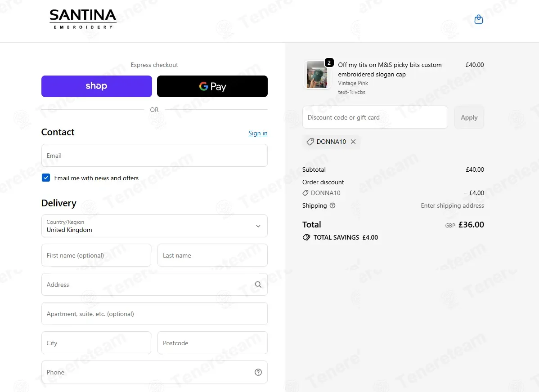Focus the Discount code or gift card field

[375, 117]
